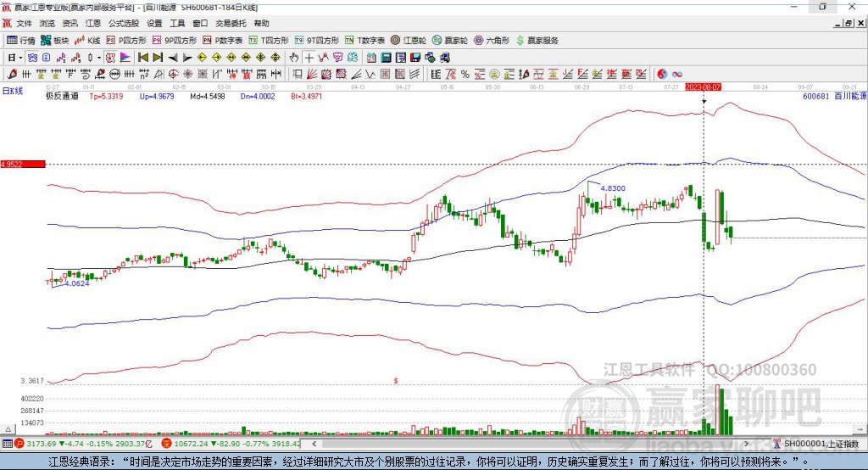
Task: Enable the crosshair cursor tool
Action: (309, 58)
